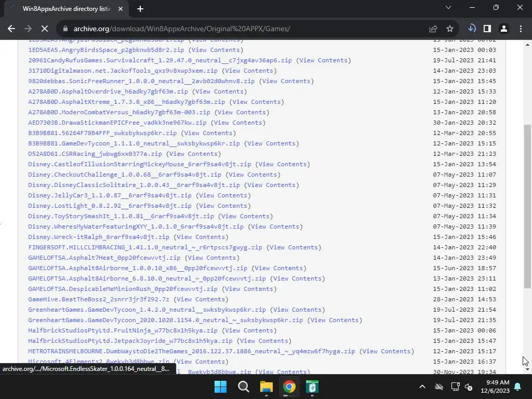Close the Win8AppxArchive tab
Screen dimensions: 532x399
click(121, 9)
